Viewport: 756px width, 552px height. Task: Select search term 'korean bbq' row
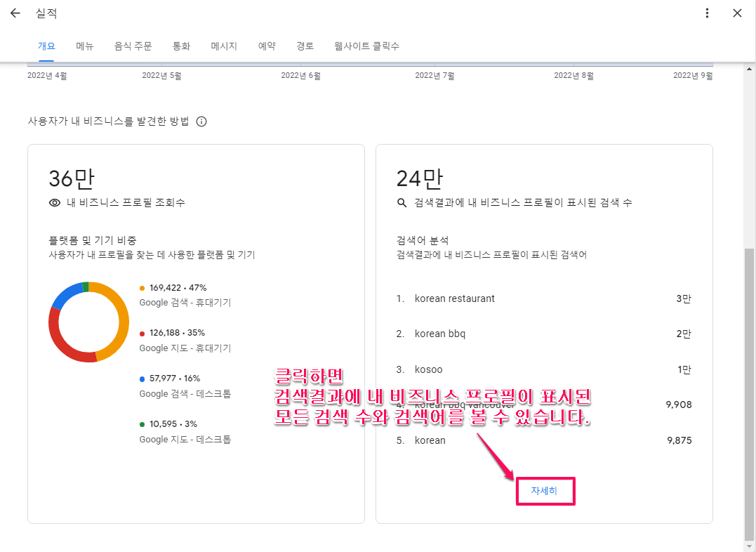(544, 334)
